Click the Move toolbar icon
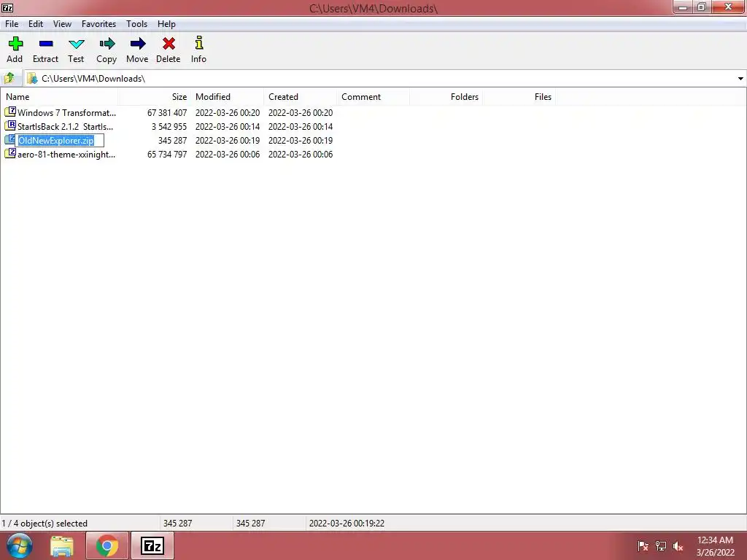This screenshot has width=747, height=560. point(138,44)
